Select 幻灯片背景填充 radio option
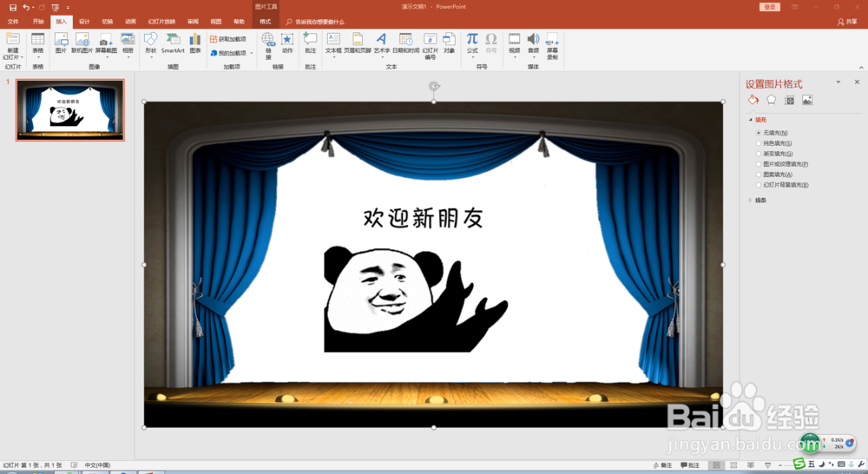This screenshot has height=474, width=868. point(759,185)
